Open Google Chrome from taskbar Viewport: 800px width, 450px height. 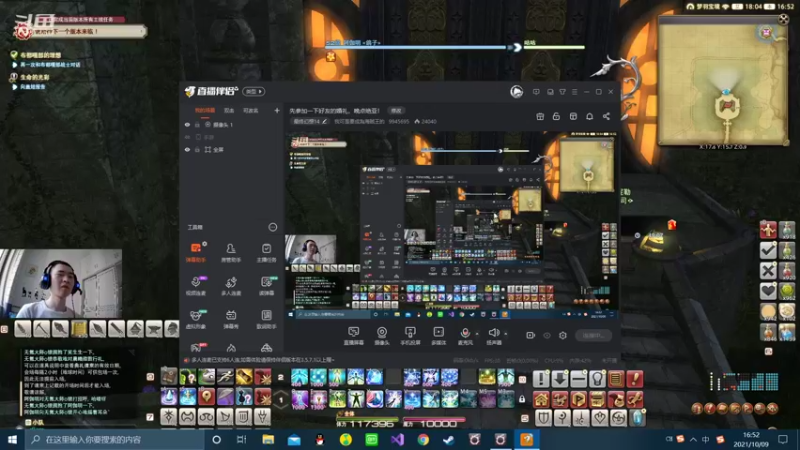click(x=423, y=439)
